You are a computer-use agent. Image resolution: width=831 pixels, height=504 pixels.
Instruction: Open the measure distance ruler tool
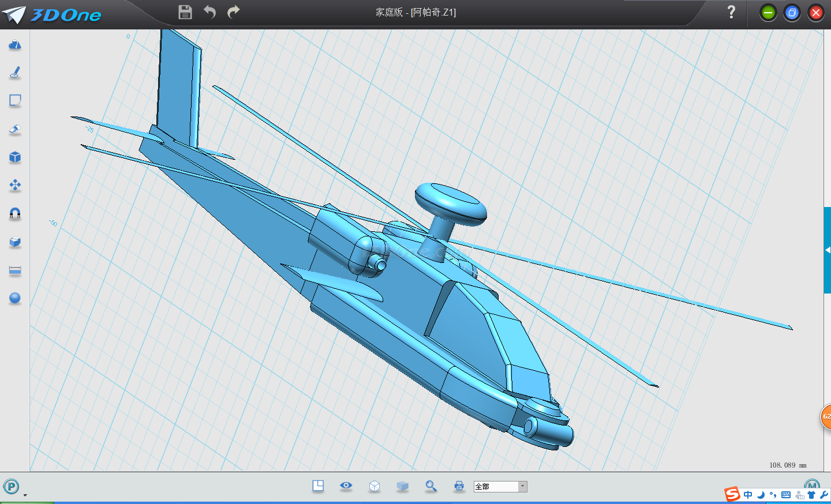(x=15, y=270)
